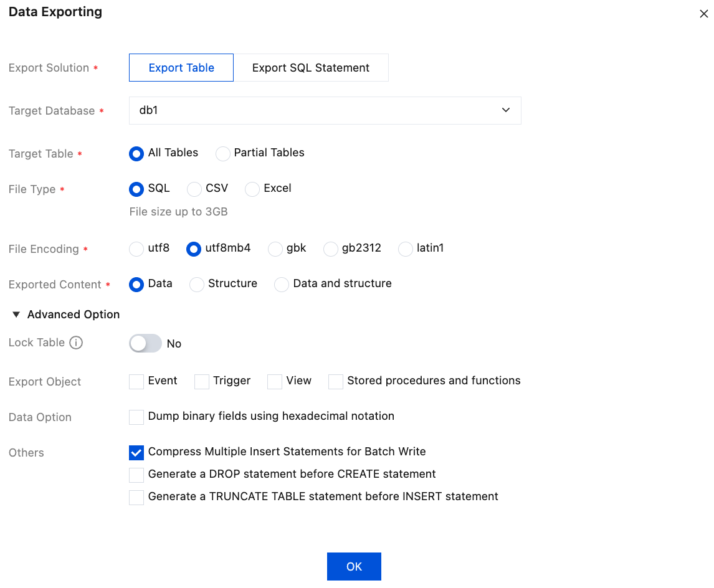This screenshot has height=588, width=714.
Task: Select the Export Table tab
Action: 181,68
